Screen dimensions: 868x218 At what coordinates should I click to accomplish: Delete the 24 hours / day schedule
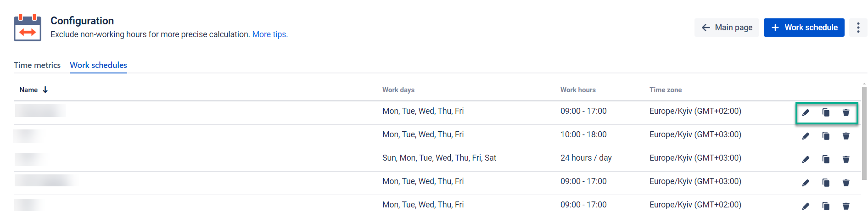[x=846, y=159]
